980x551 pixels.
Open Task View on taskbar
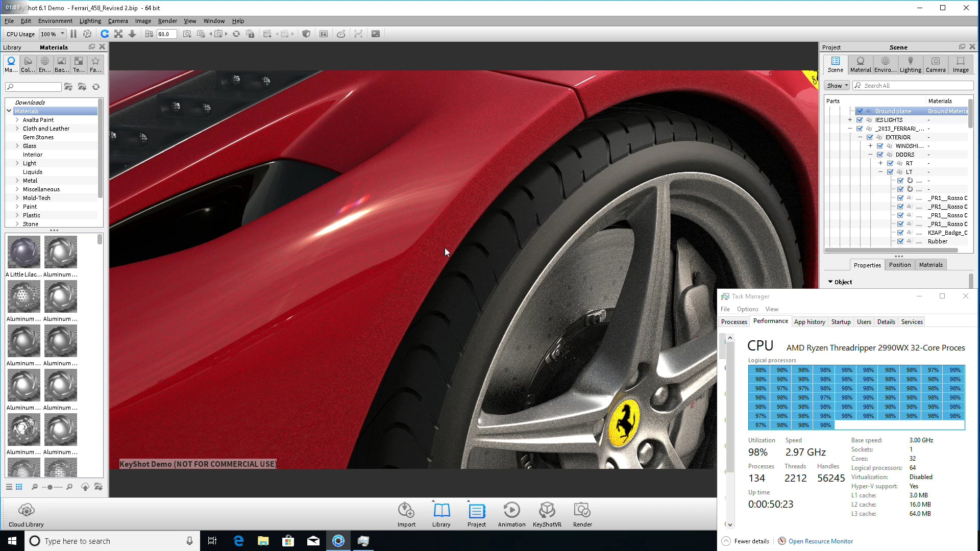(212, 541)
